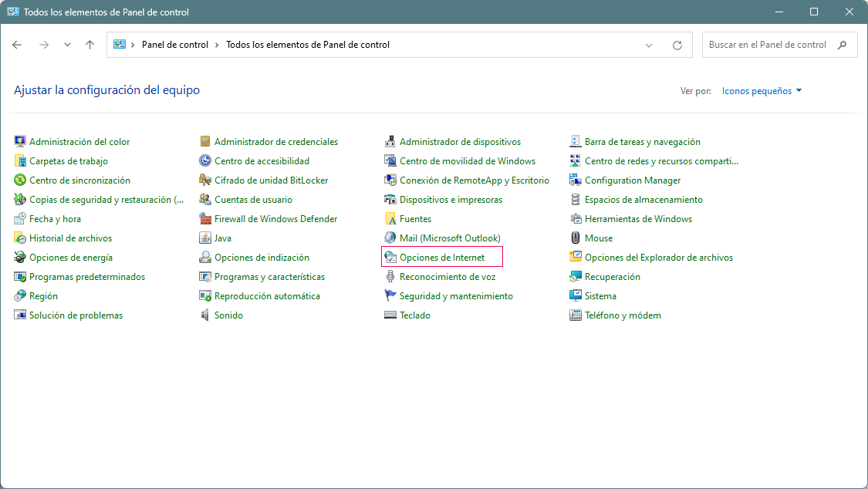Click the back navigation arrow

pos(17,45)
